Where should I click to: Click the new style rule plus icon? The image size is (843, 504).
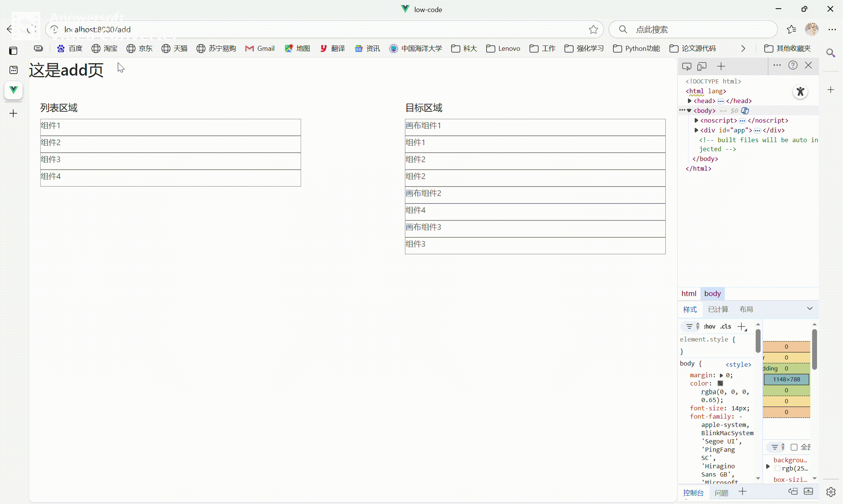pos(741,326)
